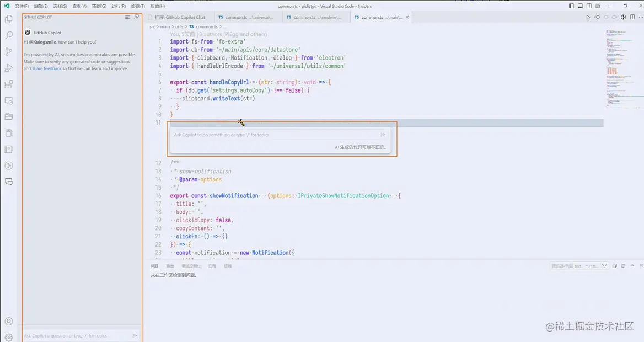
Task: Click the @Kuingsmile mention in the chat greeting
Action: (x=42, y=42)
